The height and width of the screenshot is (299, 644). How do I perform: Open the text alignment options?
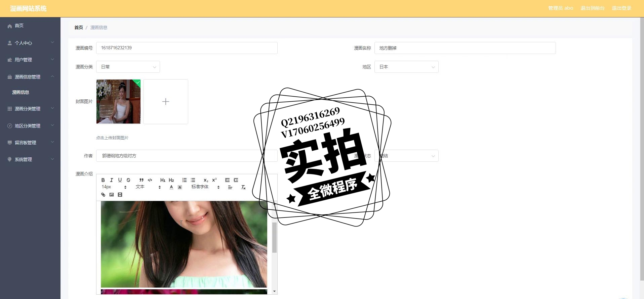(230, 187)
